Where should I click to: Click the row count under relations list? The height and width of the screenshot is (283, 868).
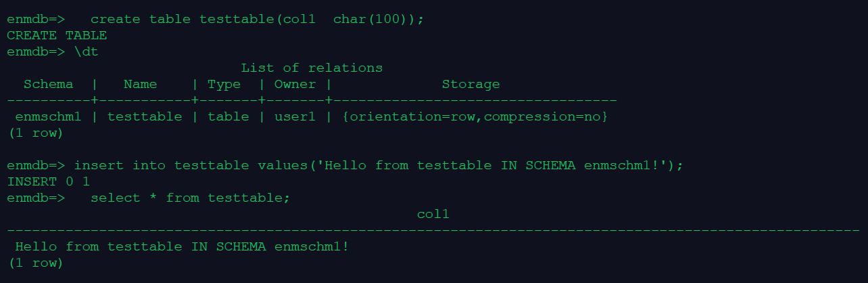(x=36, y=133)
